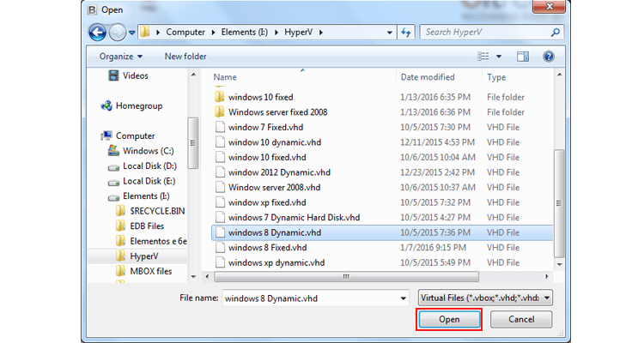644x343 pixels.
Task: Click the Change view icon
Action: (483, 57)
